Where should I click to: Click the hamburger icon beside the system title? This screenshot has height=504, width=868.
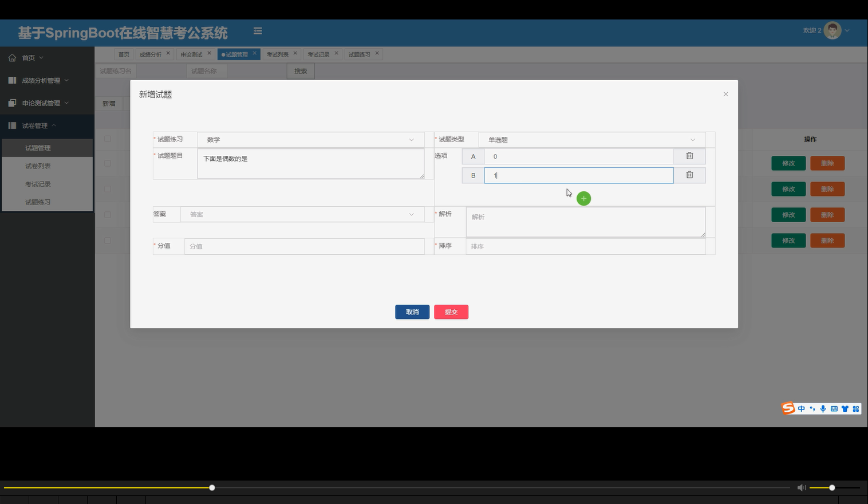coord(257,30)
